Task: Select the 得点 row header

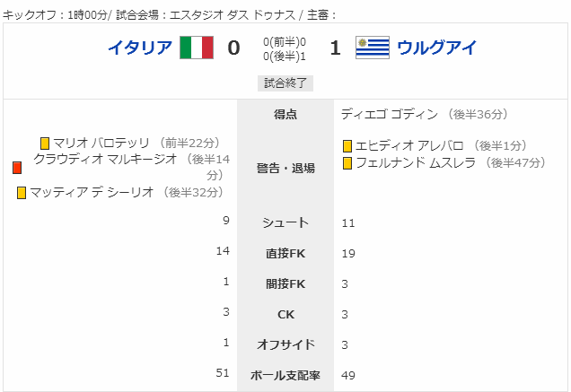Action: pos(285,114)
